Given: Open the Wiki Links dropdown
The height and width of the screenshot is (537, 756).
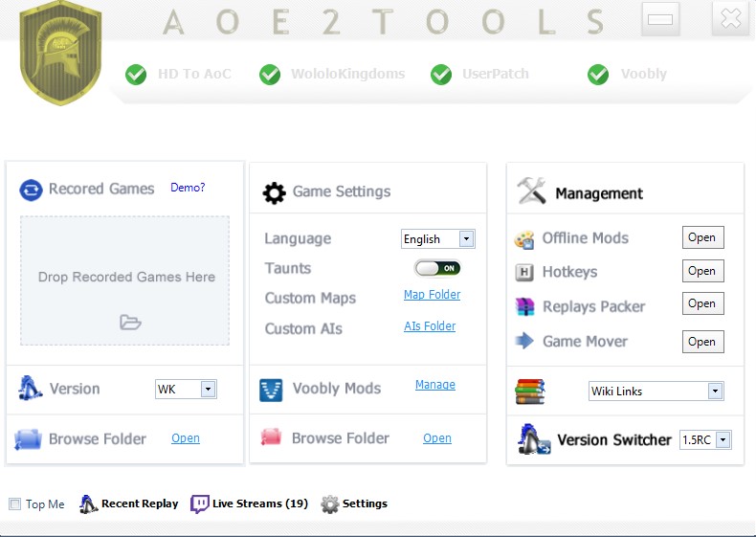Looking at the screenshot, I should click(x=715, y=392).
